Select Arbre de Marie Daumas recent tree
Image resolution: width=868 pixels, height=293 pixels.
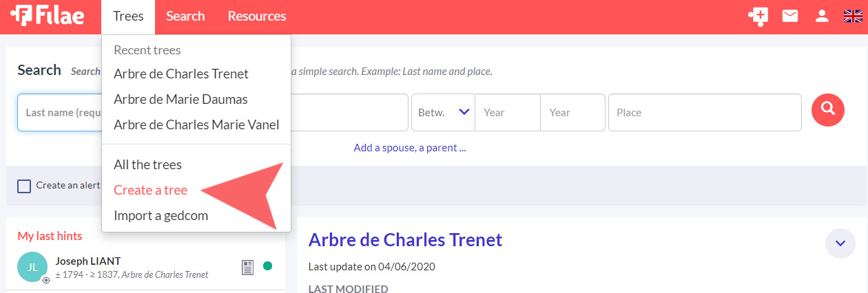[180, 99]
